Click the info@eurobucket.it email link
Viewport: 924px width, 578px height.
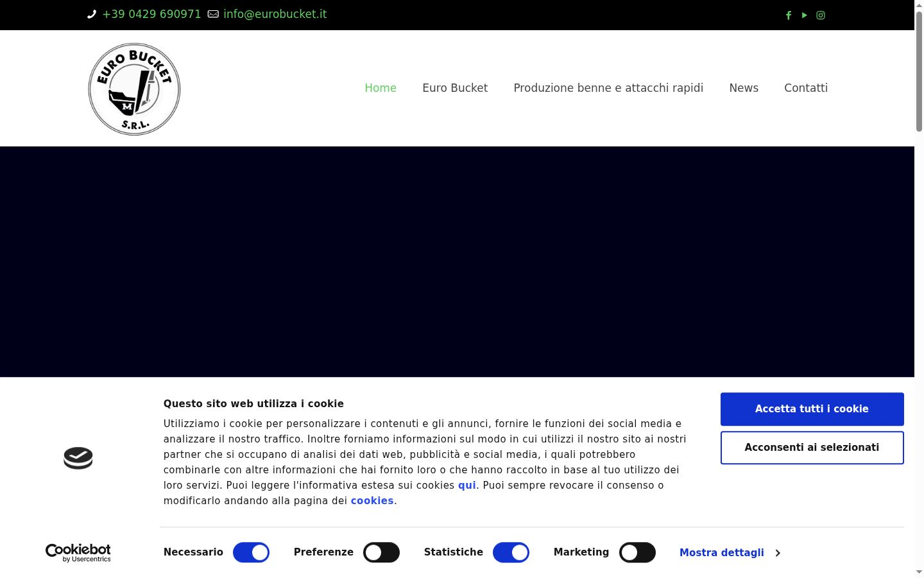point(275,14)
